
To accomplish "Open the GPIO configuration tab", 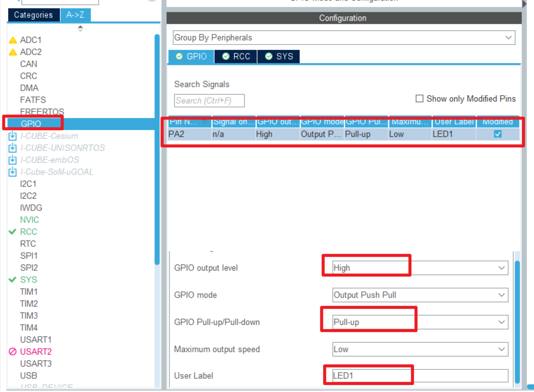I will point(191,57).
